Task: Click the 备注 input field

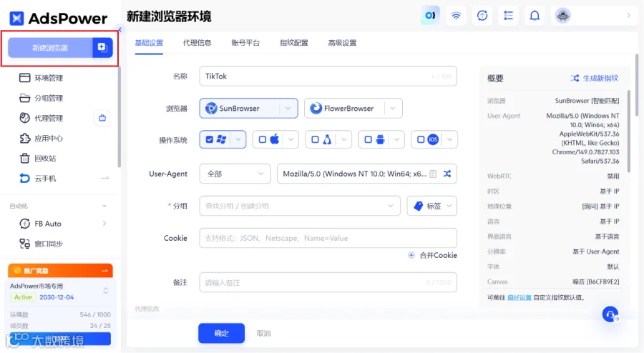Action: point(328,282)
